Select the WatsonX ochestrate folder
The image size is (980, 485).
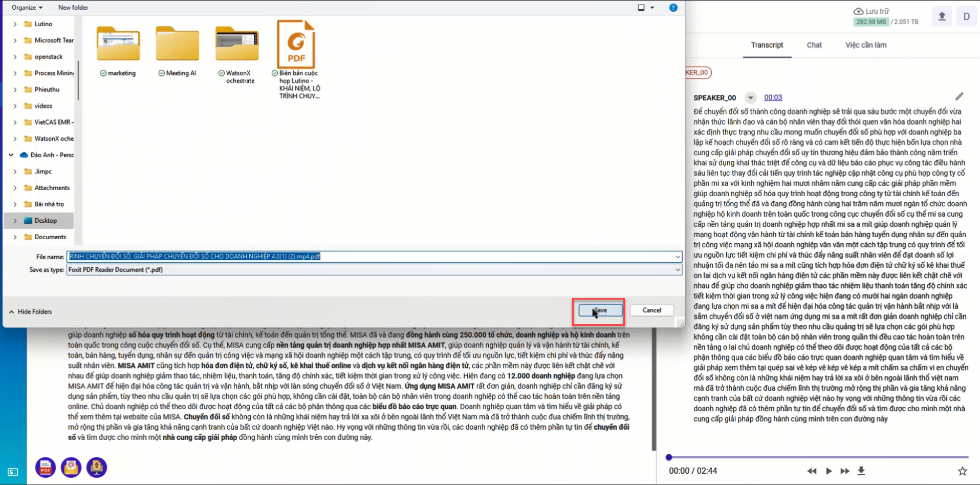click(237, 55)
